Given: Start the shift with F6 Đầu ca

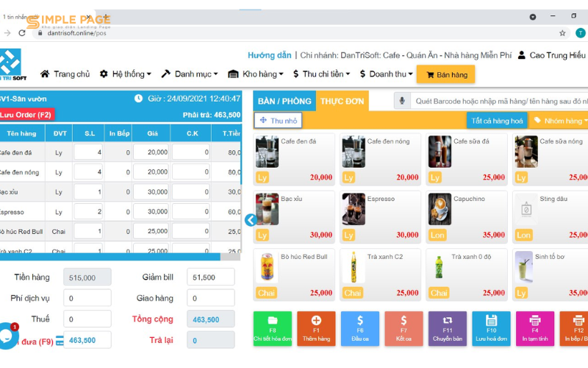Looking at the screenshot, I should (x=360, y=328).
